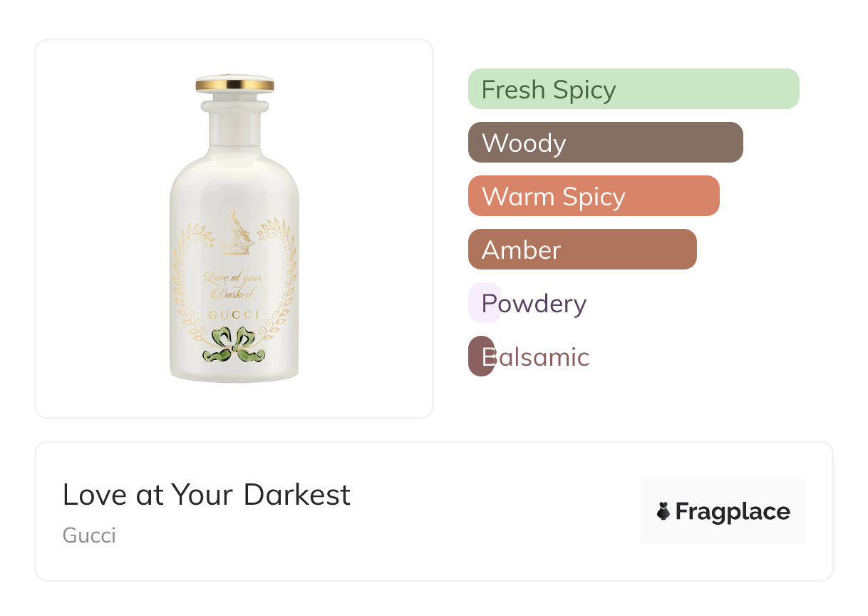
Task: Open the Fragplace wordmark link
Action: pos(732,511)
